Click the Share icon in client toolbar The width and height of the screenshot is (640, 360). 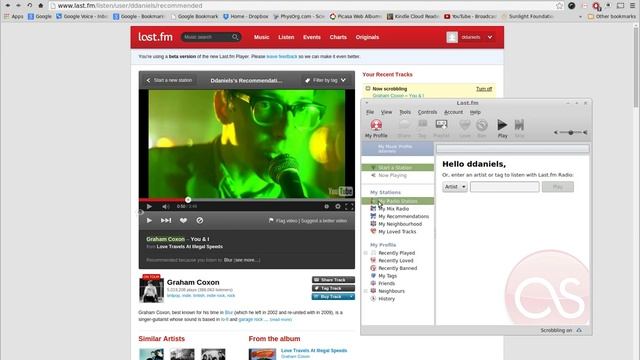[x=404, y=125]
